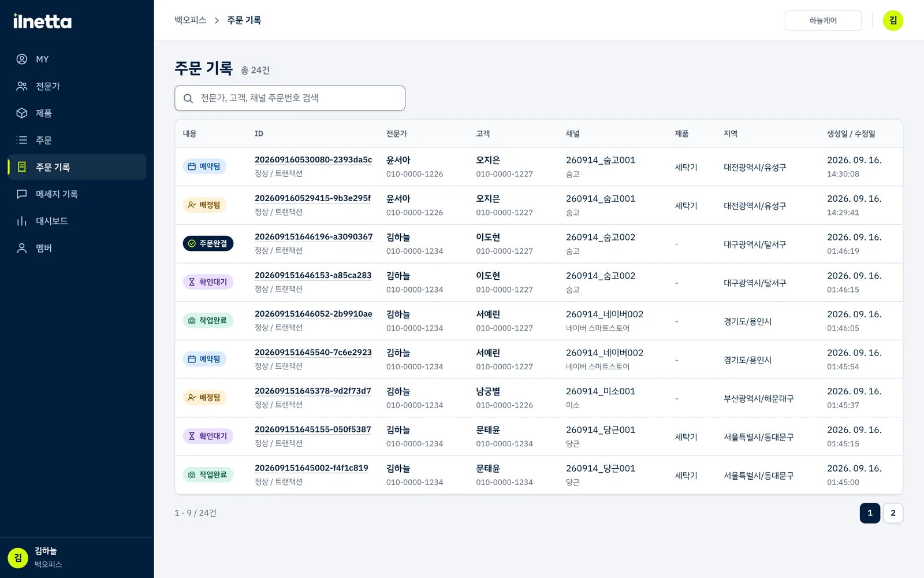The height and width of the screenshot is (578, 924).
Task: Click the 대시보드 chart icon
Action: click(22, 221)
